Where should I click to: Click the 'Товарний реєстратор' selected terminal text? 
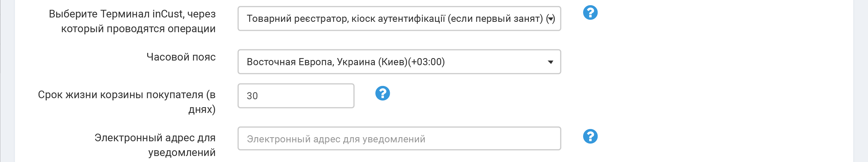coord(297,19)
